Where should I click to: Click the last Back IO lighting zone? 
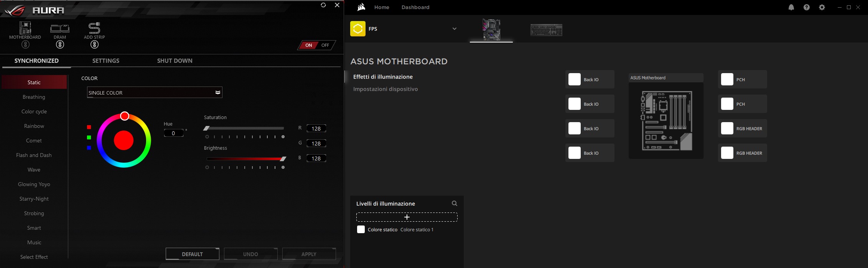(590, 153)
